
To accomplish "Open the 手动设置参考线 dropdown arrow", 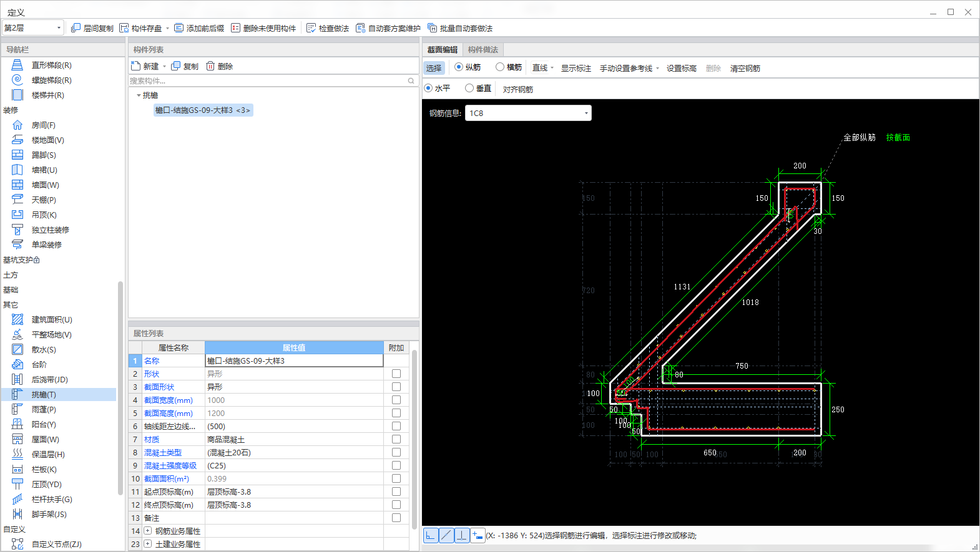I will point(658,68).
